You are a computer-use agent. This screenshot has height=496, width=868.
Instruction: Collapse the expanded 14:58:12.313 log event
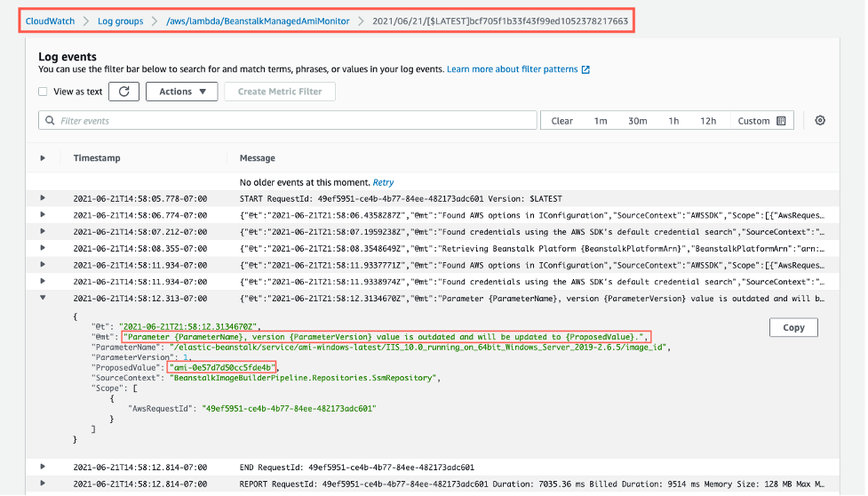tap(43, 297)
